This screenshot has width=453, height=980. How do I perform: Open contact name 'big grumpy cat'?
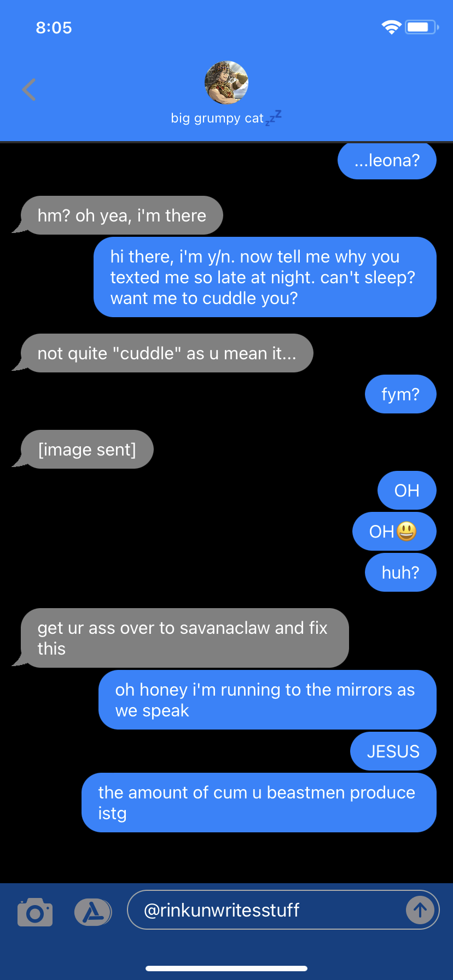click(x=217, y=118)
